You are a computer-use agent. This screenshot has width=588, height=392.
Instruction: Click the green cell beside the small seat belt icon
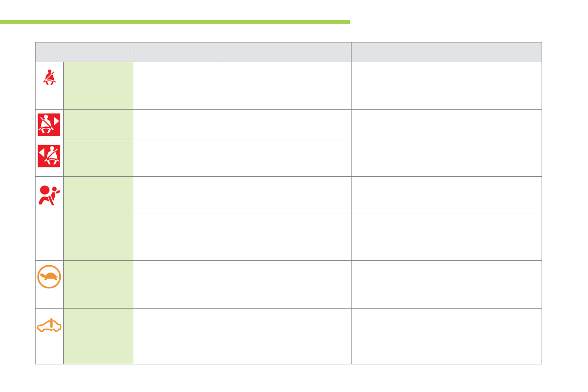(98, 85)
